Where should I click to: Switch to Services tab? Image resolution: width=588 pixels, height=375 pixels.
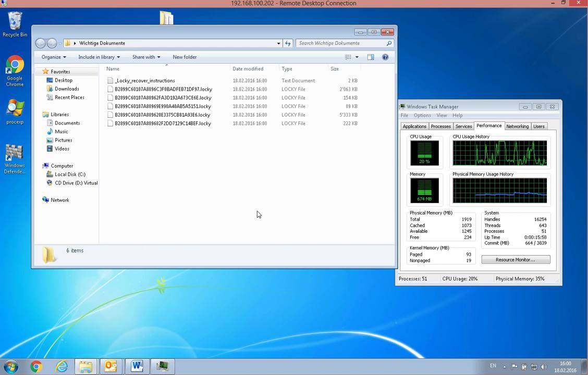pos(463,126)
